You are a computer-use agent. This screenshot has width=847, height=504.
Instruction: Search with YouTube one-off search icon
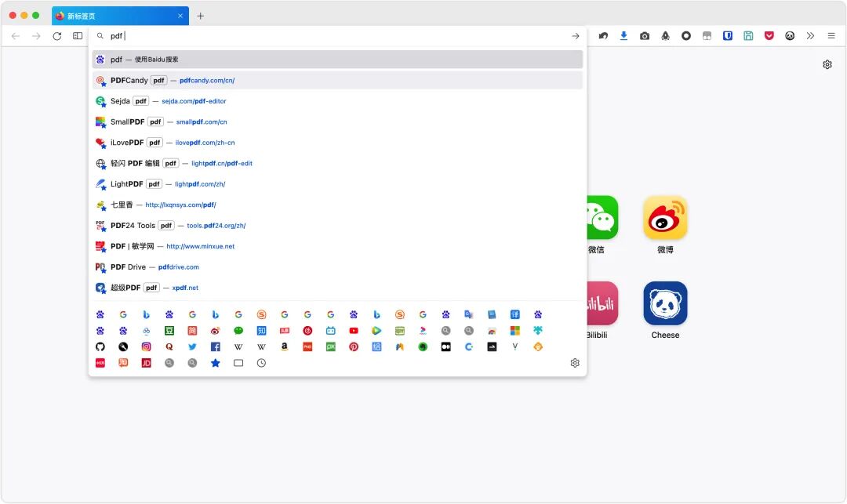pyautogui.click(x=354, y=331)
